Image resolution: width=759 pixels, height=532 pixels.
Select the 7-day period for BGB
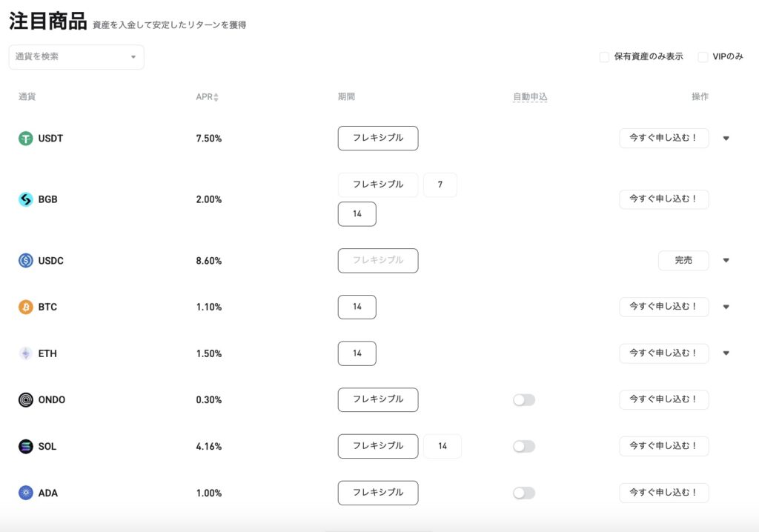[x=440, y=184]
